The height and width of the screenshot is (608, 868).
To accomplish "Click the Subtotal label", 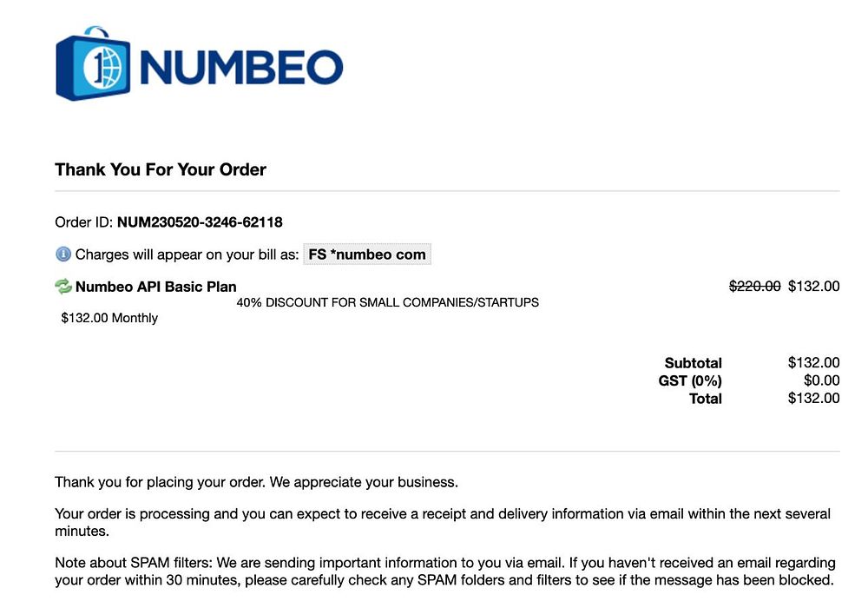I will pos(693,363).
